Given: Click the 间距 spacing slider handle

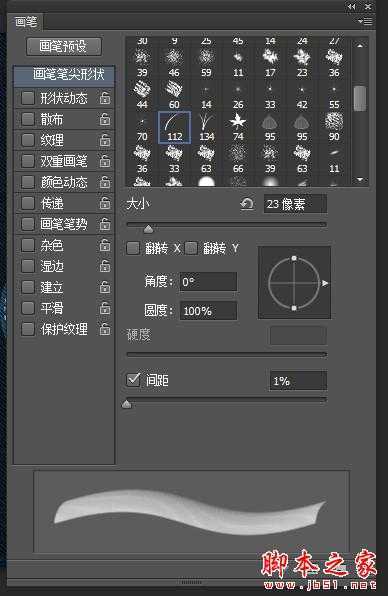Looking at the screenshot, I should click(127, 404).
